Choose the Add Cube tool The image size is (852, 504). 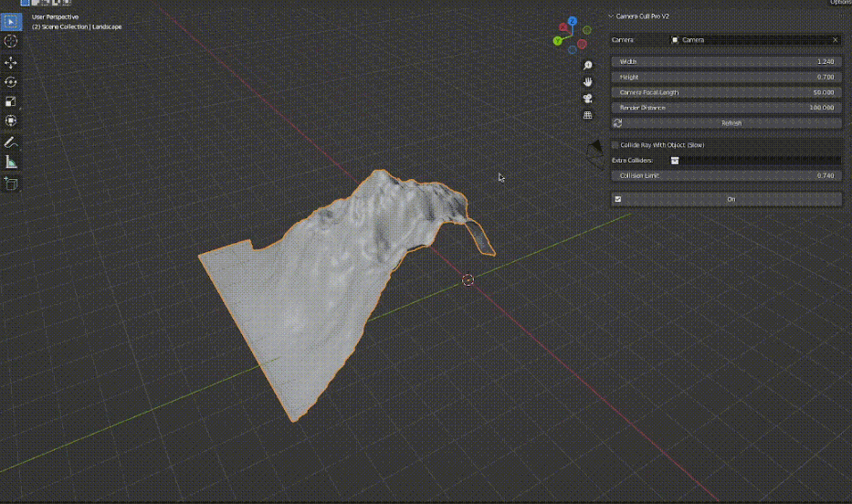click(11, 184)
